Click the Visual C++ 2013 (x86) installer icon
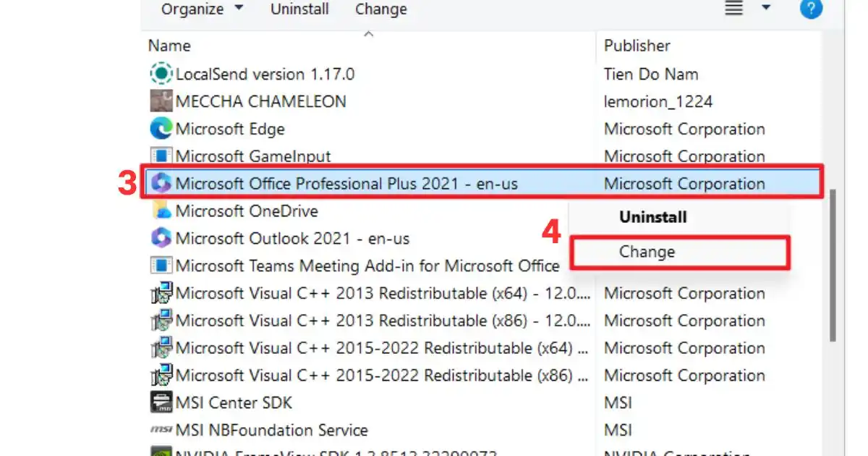 coord(161,321)
